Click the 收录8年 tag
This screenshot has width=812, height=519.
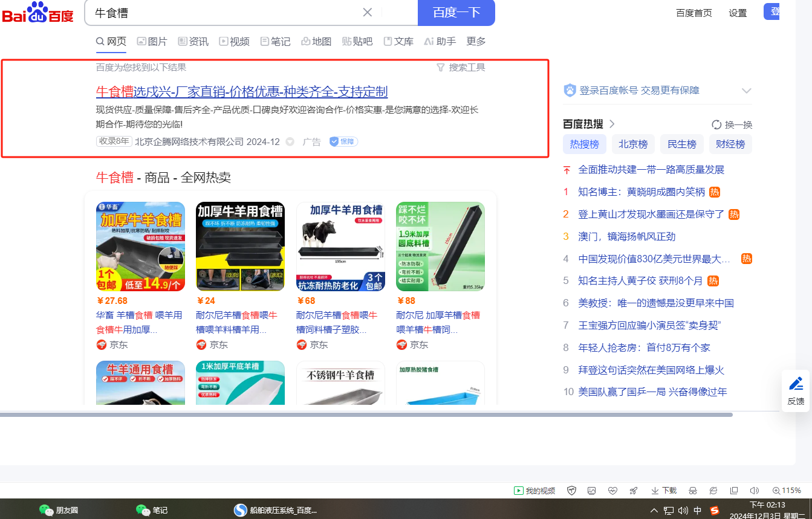click(x=114, y=141)
